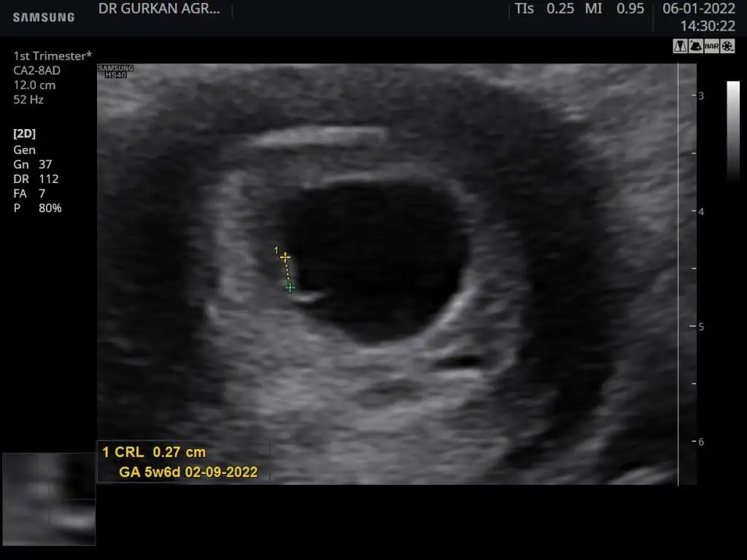Click the GA 5w6d gestational age line
This screenshot has width=747, height=560.
point(187,472)
